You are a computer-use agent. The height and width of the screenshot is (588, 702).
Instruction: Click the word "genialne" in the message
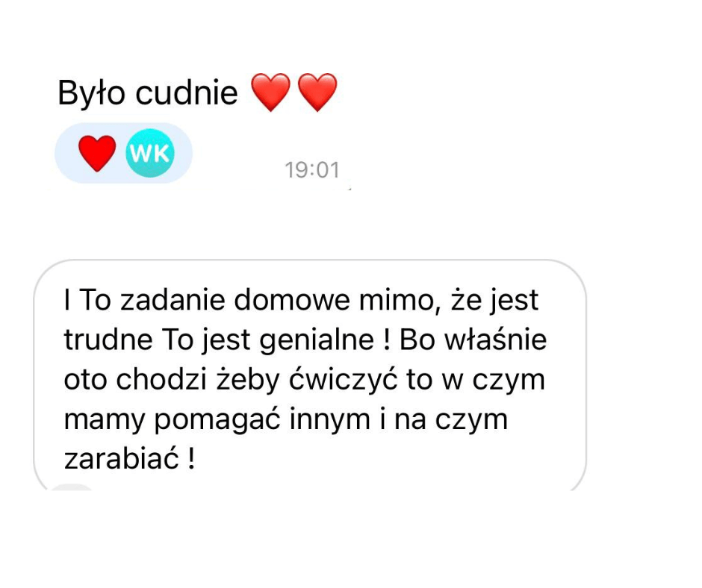(x=317, y=340)
